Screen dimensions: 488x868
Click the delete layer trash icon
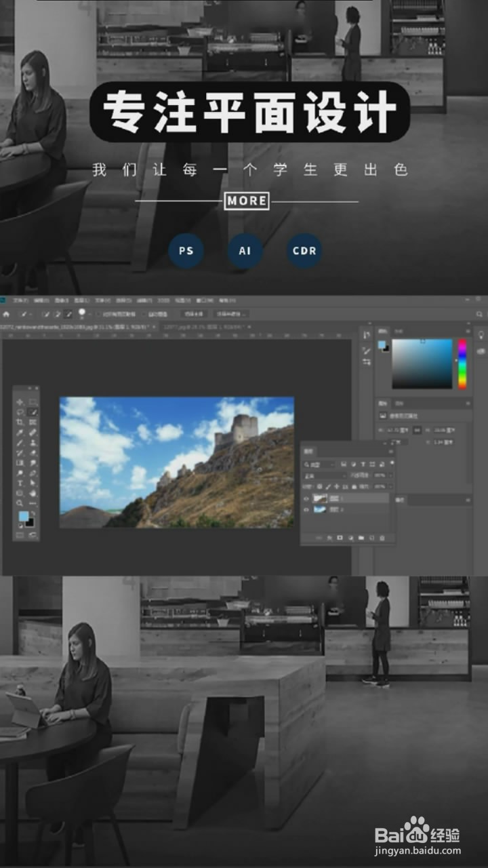(382, 538)
